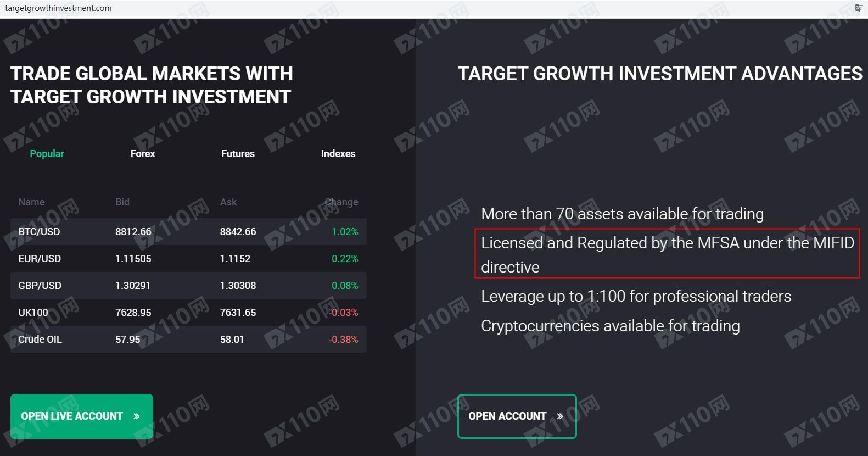This screenshot has width=868, height=456.
Task: Click the Ask column header
Action: pos(228,202)
